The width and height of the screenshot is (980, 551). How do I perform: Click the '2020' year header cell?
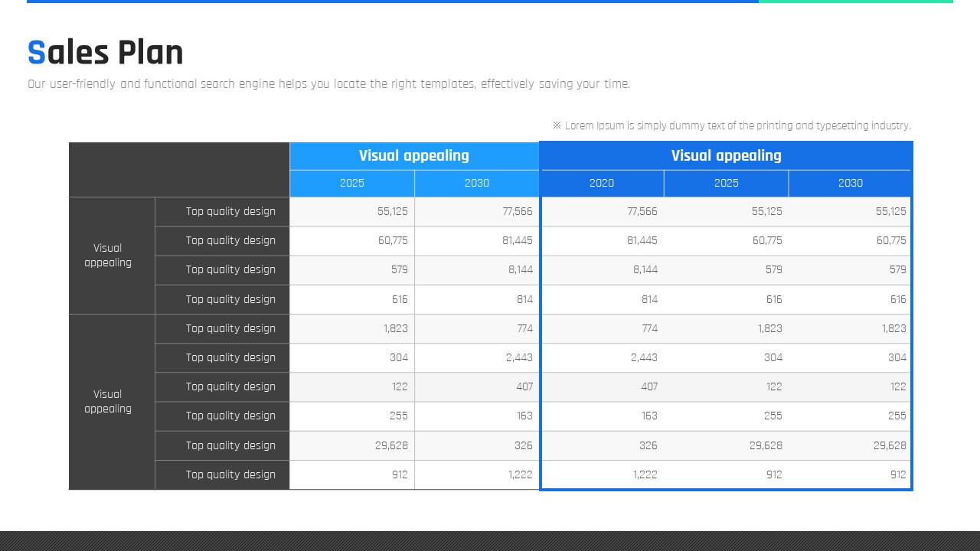(602, 183)
